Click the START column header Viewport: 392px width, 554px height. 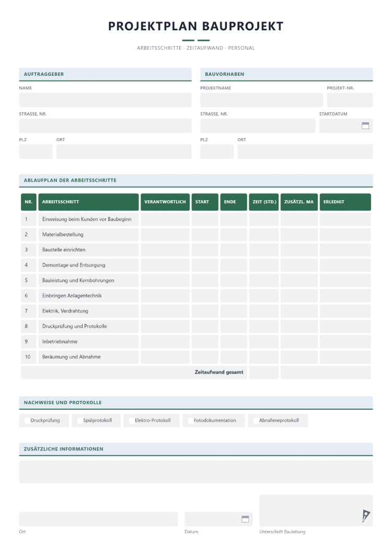(205, 202)
